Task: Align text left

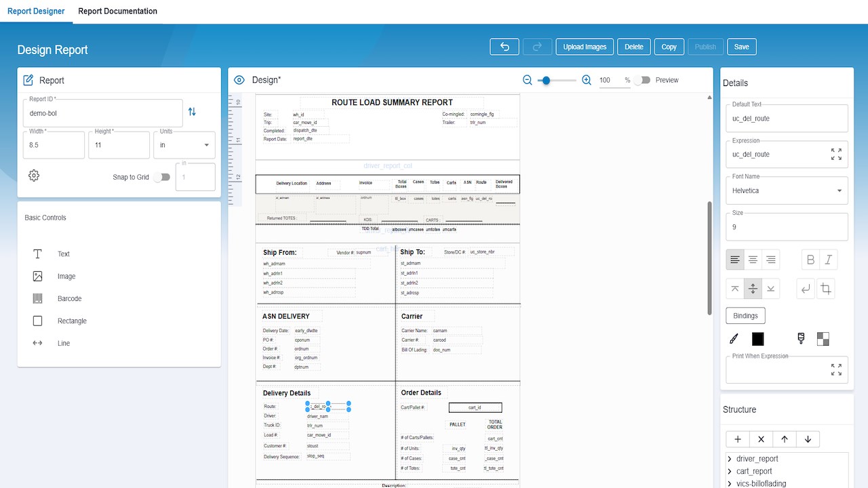Action: (x=735, y=260)
